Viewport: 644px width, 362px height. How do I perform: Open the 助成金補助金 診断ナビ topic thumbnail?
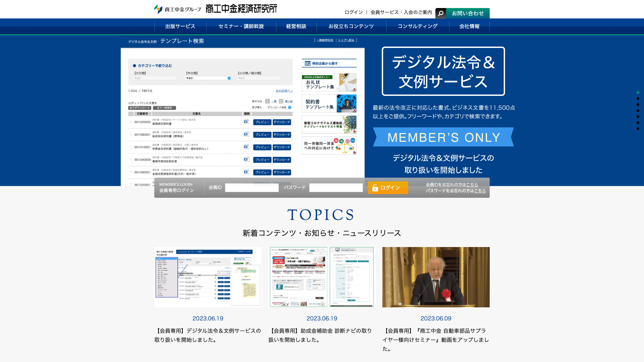322,277
